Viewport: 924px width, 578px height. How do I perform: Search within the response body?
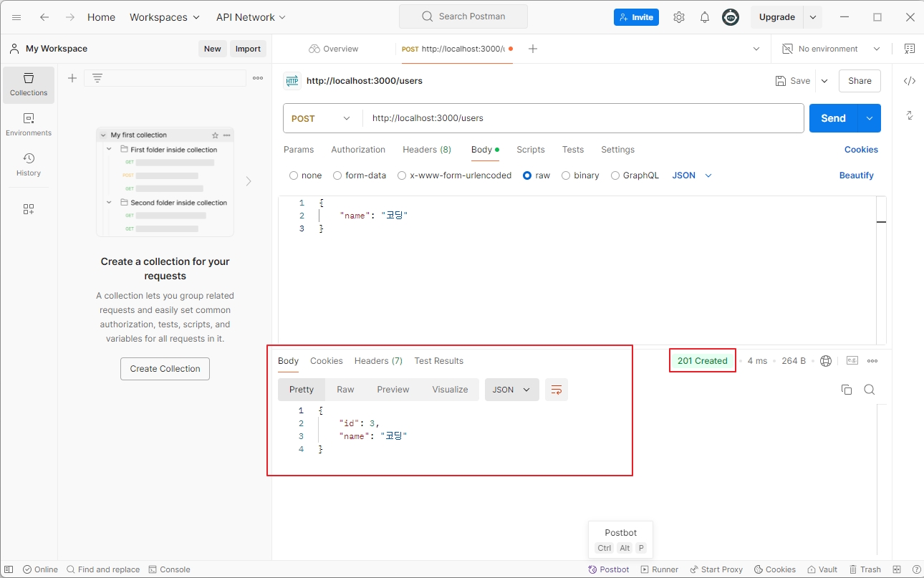[x=870, y=390]
